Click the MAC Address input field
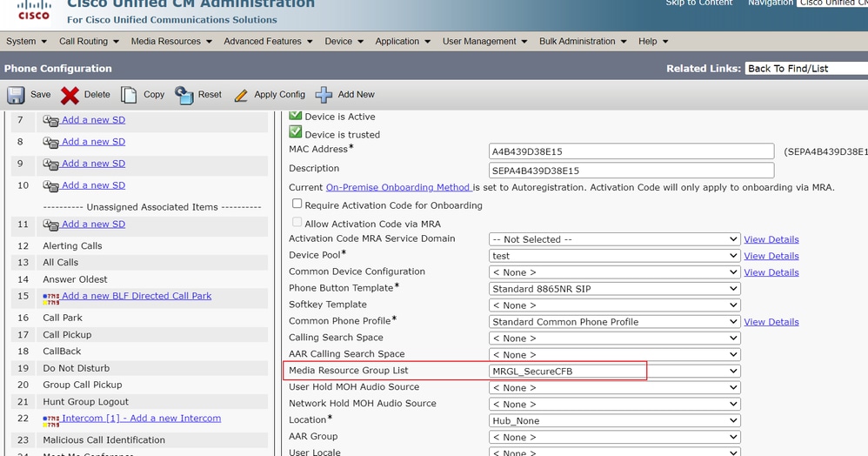The width and height of the screenshot is (868, 456). click(x=631, y=151)
